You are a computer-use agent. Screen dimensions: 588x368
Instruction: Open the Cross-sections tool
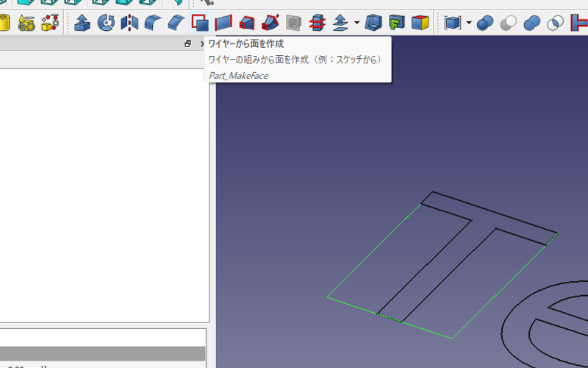coord(317,23)
